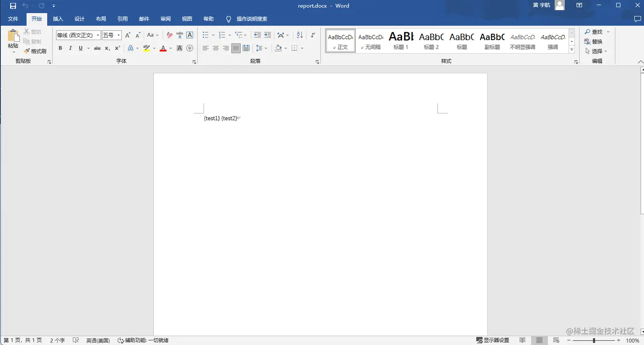Open the 文件 (File) tab
Viewport: 644px width, 345px height.
pos(13,19)
